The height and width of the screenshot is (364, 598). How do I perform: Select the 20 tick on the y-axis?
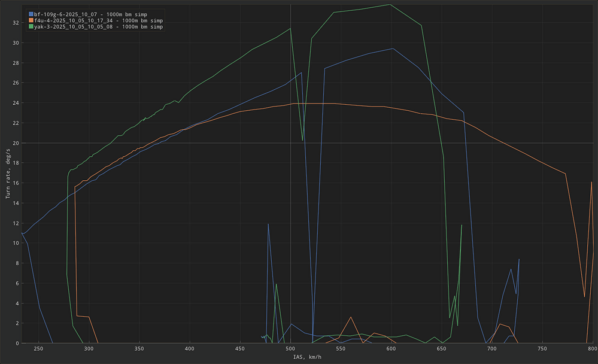tap(15, 143)
